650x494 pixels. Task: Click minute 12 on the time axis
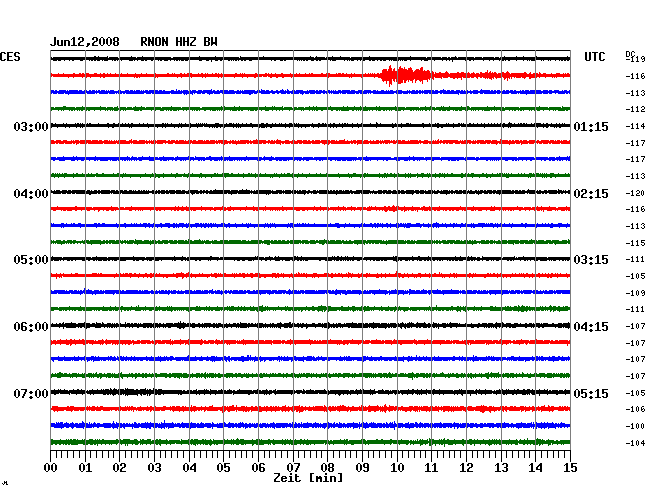tap(466, 468)
